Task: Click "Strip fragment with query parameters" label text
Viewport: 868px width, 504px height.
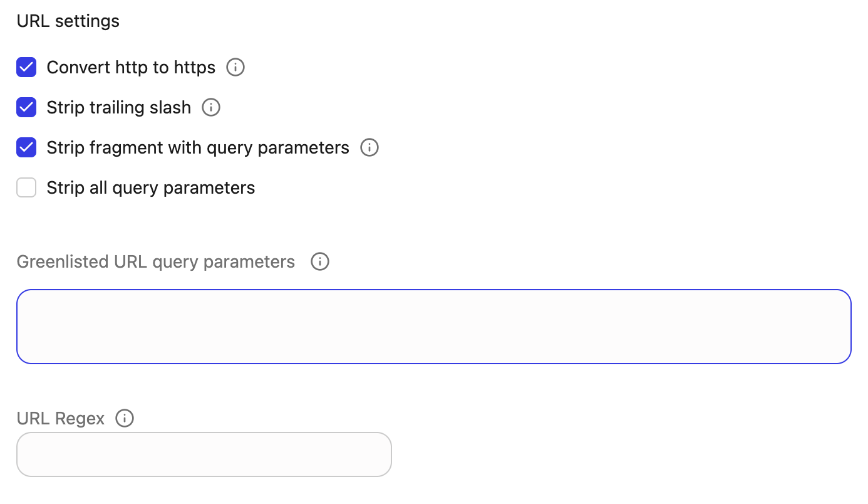Action: [x=198, y=147]
